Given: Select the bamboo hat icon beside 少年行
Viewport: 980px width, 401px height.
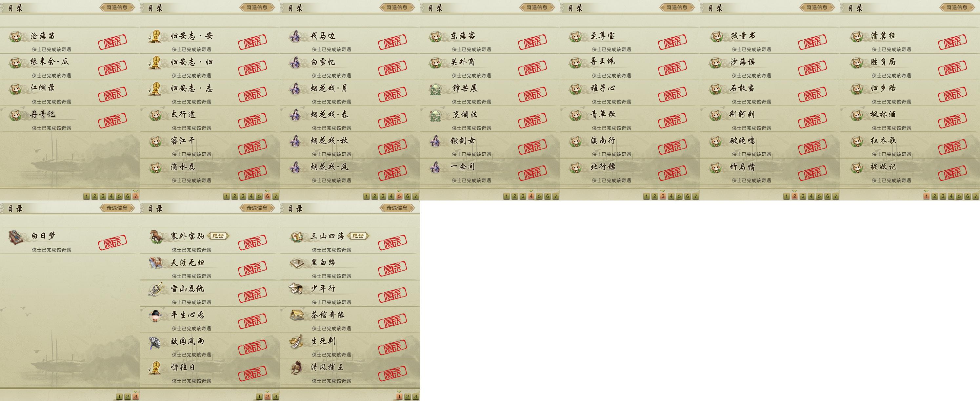Looking at the screenshot, I should [296, 289].
